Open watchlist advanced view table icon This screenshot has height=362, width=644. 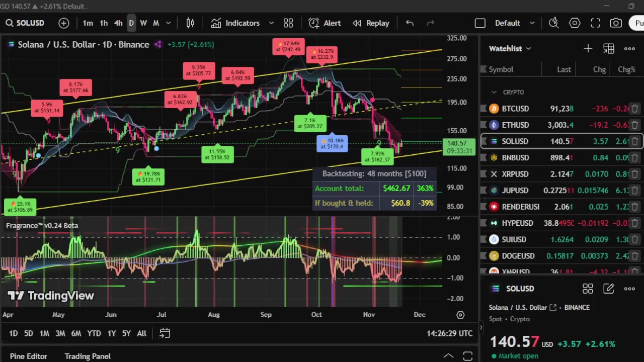(609, 48)
